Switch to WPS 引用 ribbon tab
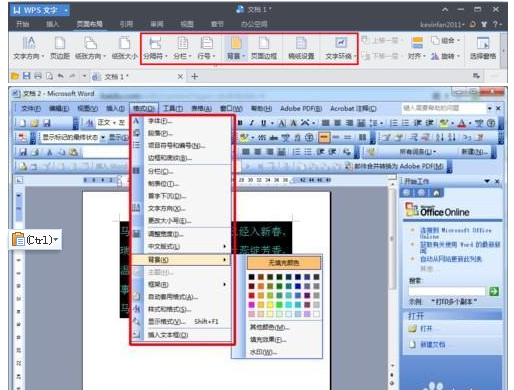The image size is (514, 390). (x=126, y=24)
